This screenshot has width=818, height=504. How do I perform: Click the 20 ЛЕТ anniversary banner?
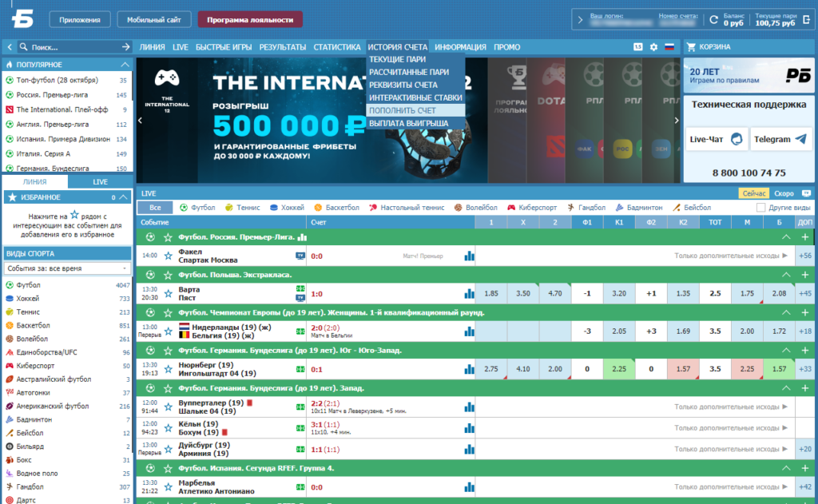749,76
